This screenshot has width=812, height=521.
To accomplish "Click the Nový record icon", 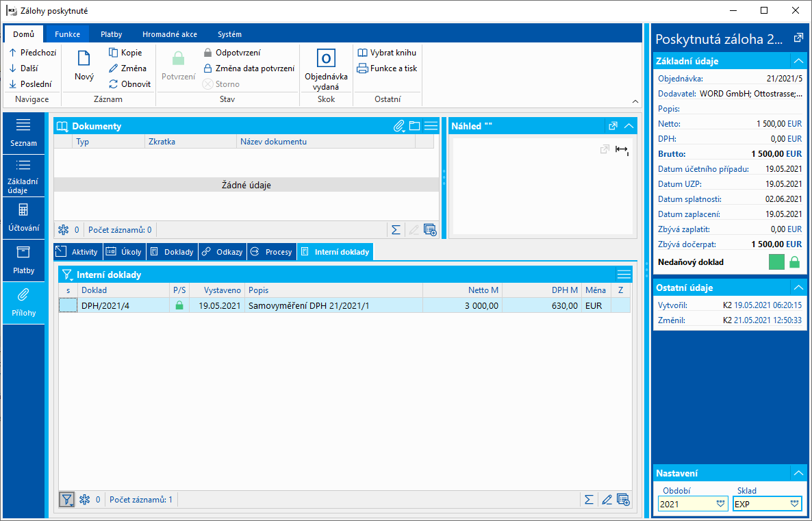I will 84,59.
